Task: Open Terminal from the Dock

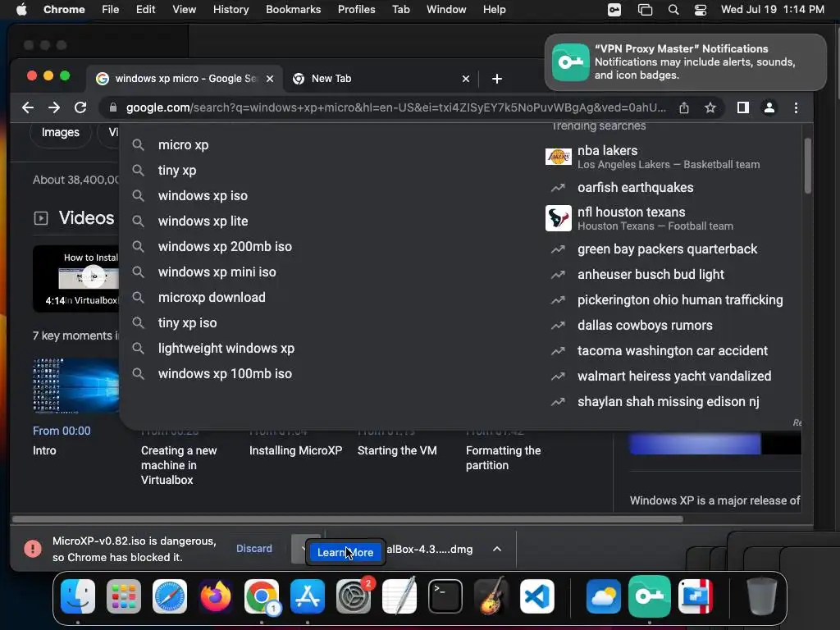Action: (x=445, y=596)
